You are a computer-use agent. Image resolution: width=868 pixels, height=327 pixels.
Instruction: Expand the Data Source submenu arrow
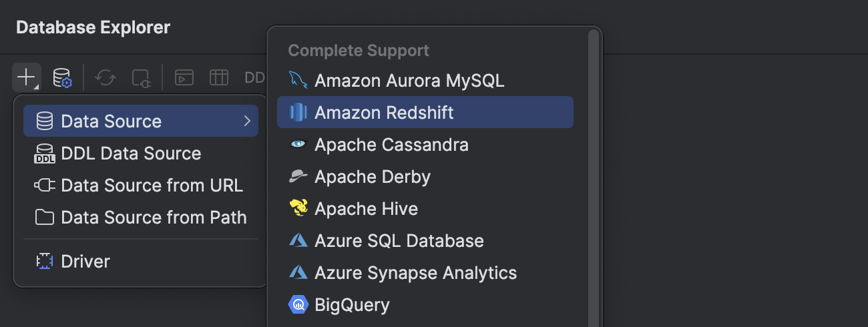pos(247,121)
